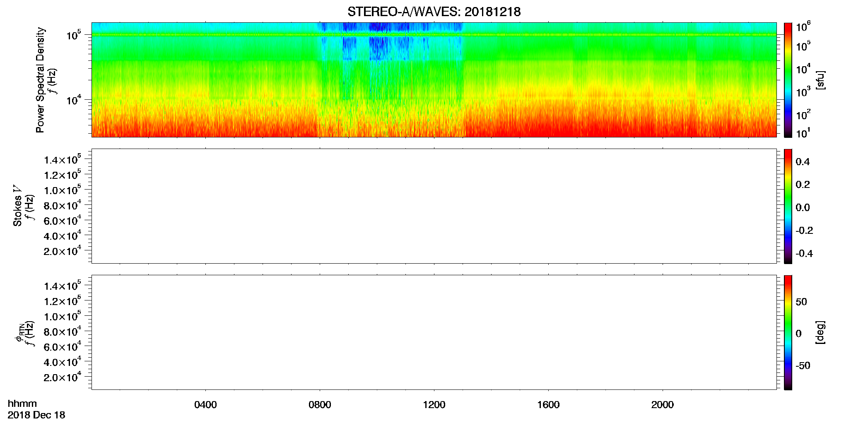Click the [sfu] colorbar unit label
This screenshot has height=447, width=868.
coord(820,80)
